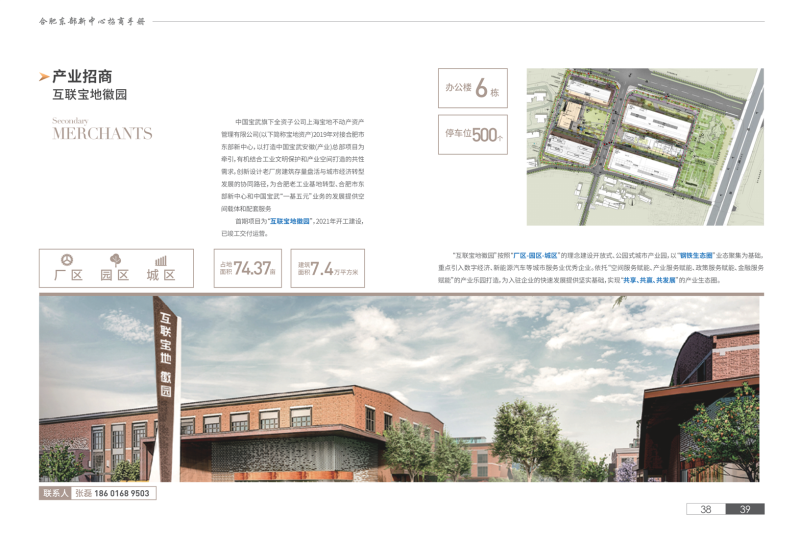Click the Secondary MERCHANTS heading
Viewport: 800px width, 538px height.
102,129
